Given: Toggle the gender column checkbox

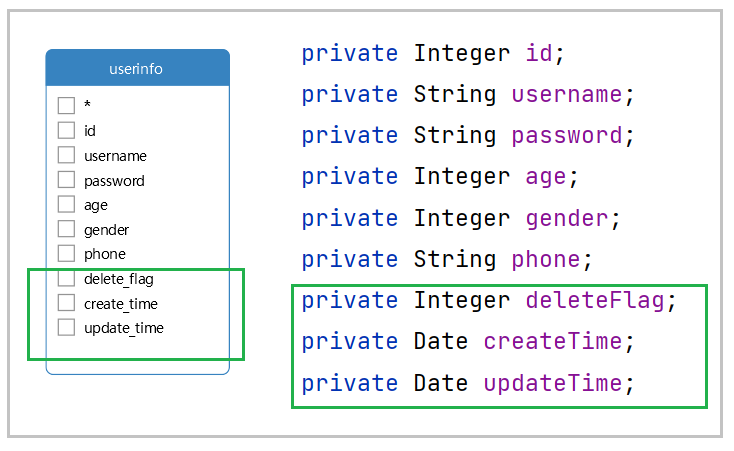Looking at the screenshot, I should pos(66,229).
